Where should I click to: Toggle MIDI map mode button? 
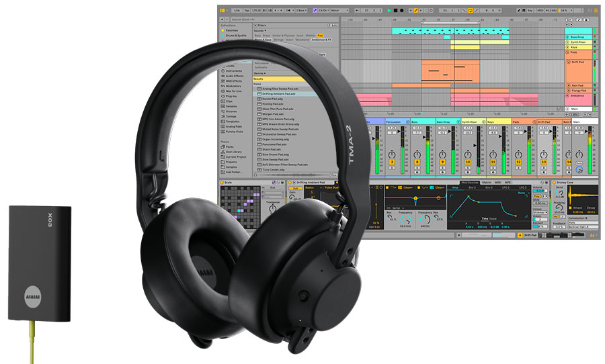click(540, 11)
